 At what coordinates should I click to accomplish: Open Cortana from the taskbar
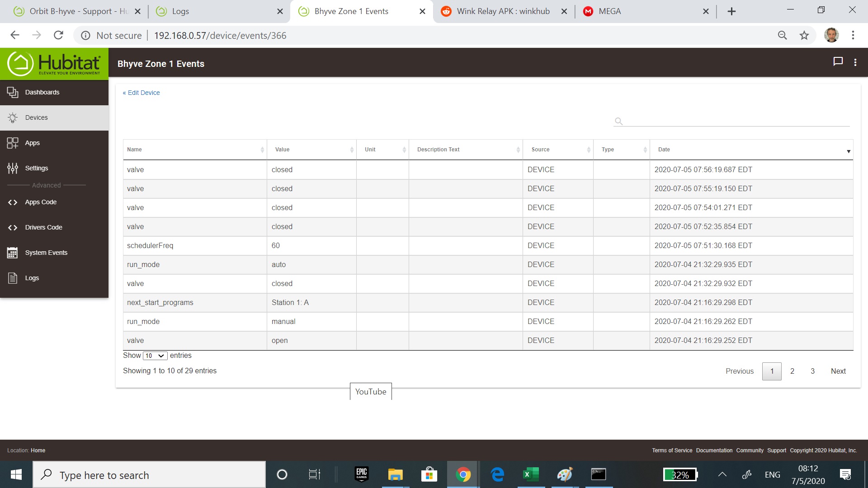(282, 474)
